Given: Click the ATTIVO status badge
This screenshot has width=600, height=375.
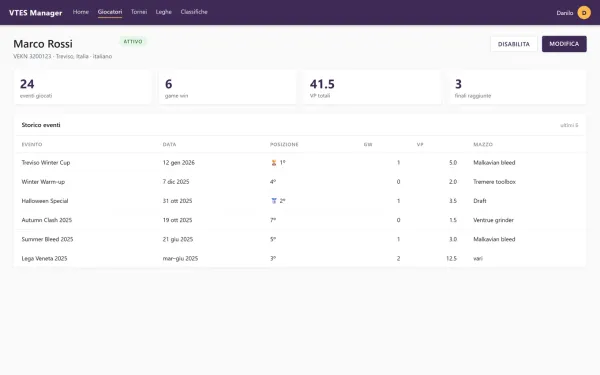Looking at the screenshot, I should (133, 41).
